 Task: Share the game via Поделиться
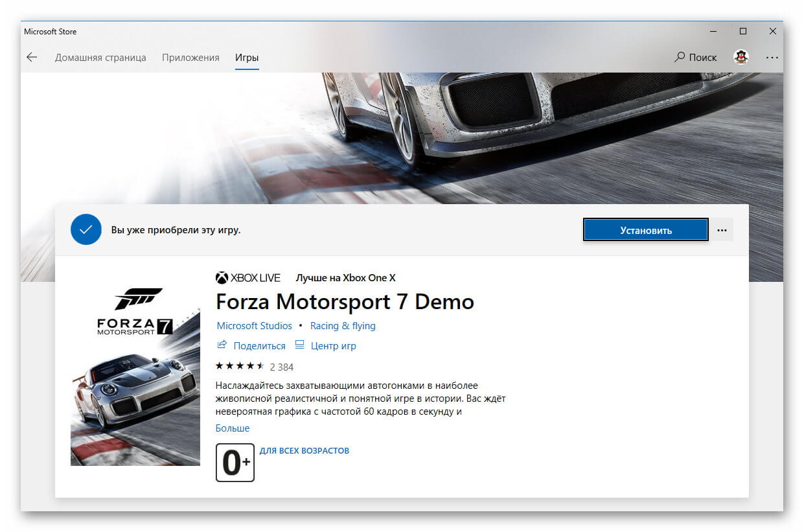click(x=259, y=346)
